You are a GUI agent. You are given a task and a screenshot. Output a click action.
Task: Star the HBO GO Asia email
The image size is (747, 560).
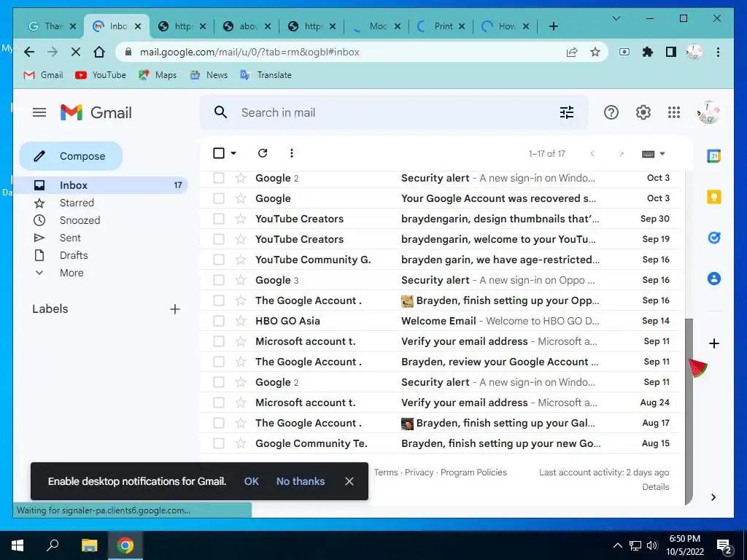241,321
